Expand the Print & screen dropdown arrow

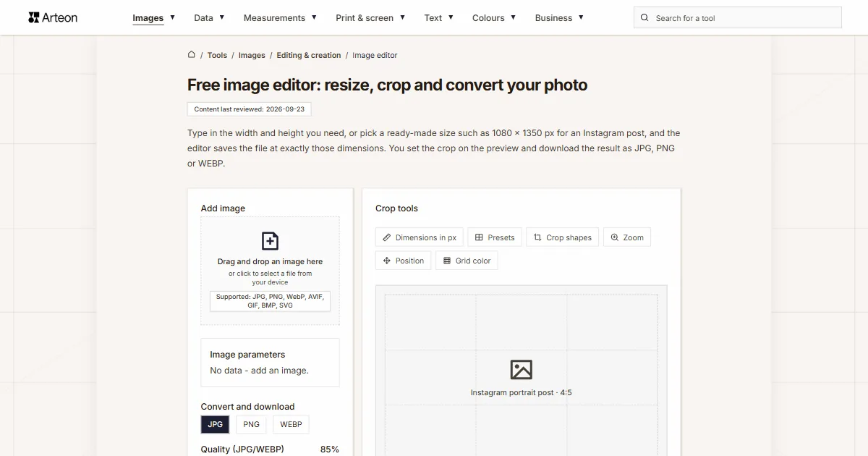point(402,17)
